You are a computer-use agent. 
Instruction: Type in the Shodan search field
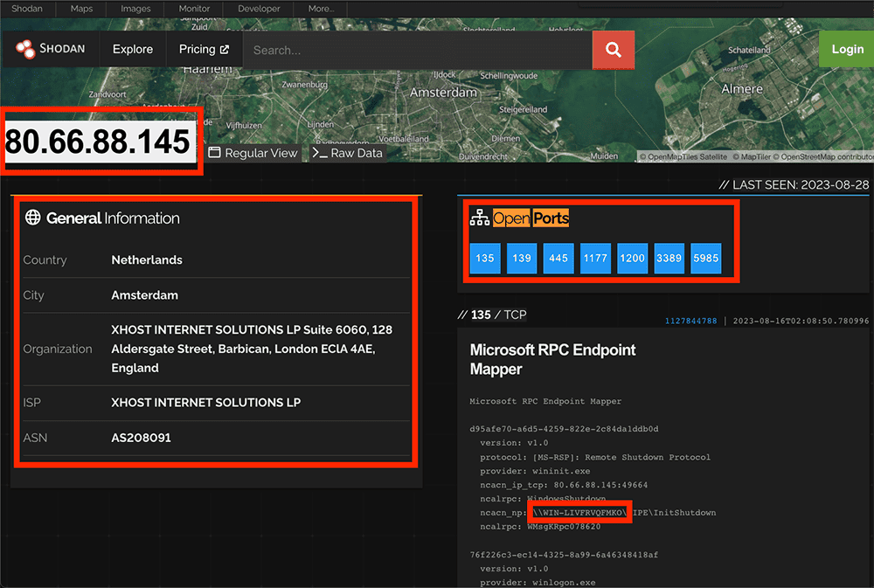click(x=417, y=50)
